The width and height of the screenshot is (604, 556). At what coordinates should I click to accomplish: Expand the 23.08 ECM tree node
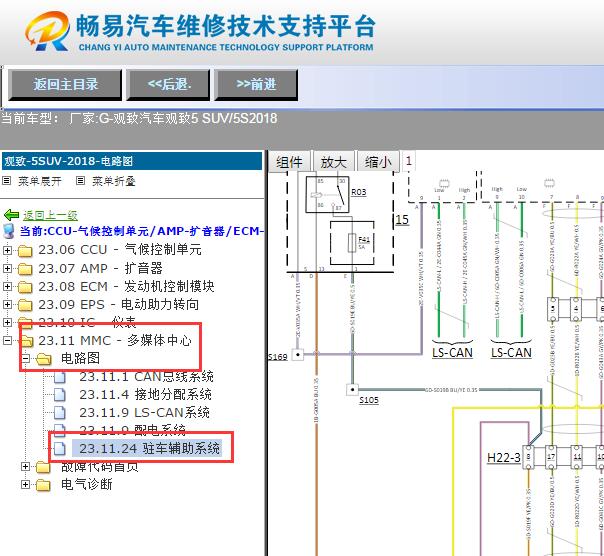pos(7,286)
